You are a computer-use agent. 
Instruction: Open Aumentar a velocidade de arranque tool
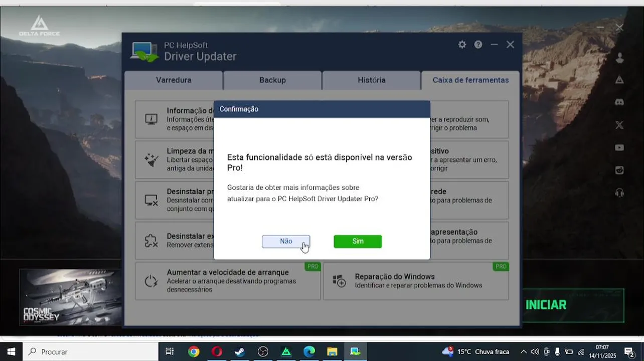point(228,281)
